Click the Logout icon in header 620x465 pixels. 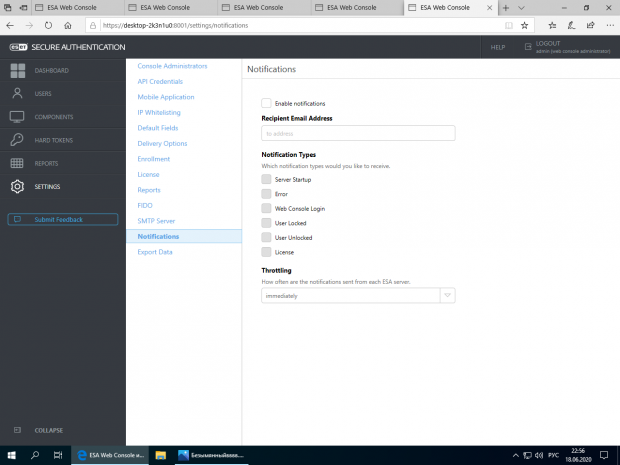pyautogui.click(x=528, y=47)
